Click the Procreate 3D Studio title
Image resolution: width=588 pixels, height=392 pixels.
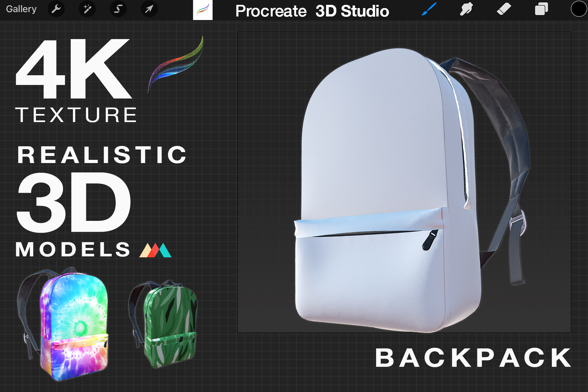(x=312, y=11)
